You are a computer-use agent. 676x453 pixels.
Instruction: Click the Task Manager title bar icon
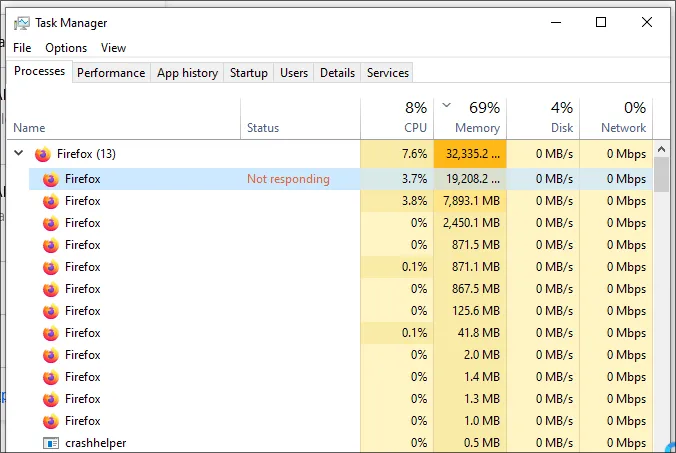pos(22,23)
